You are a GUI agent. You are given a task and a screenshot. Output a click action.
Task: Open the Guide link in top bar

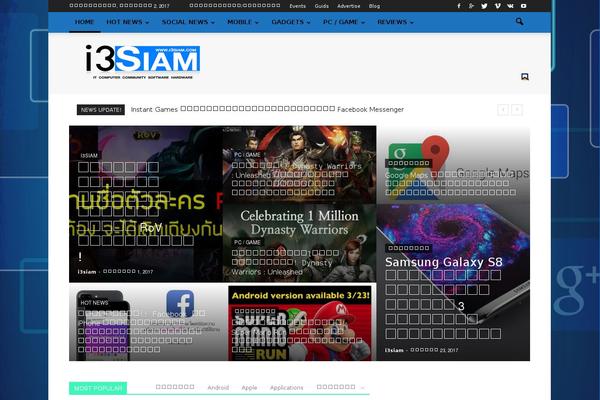tap(321, 6)
